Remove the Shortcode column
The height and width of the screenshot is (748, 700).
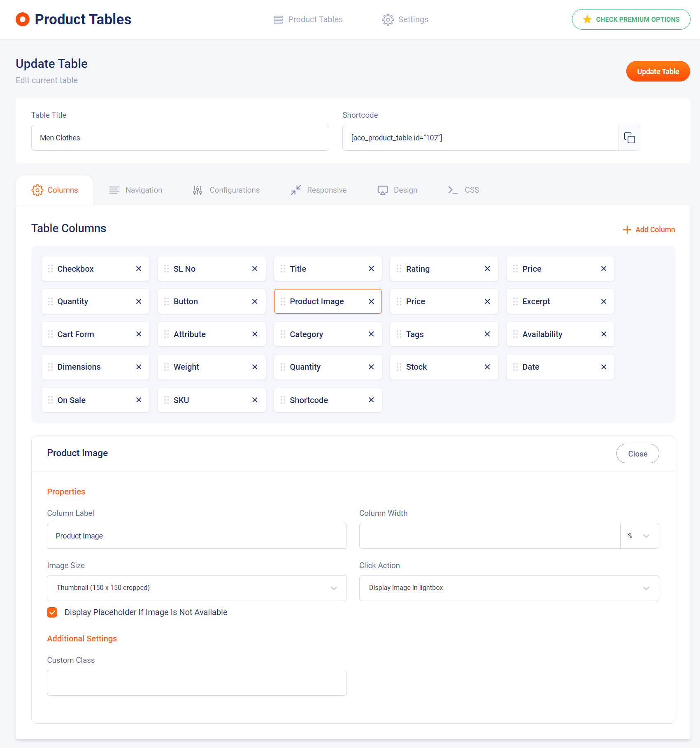coord(371,400)
